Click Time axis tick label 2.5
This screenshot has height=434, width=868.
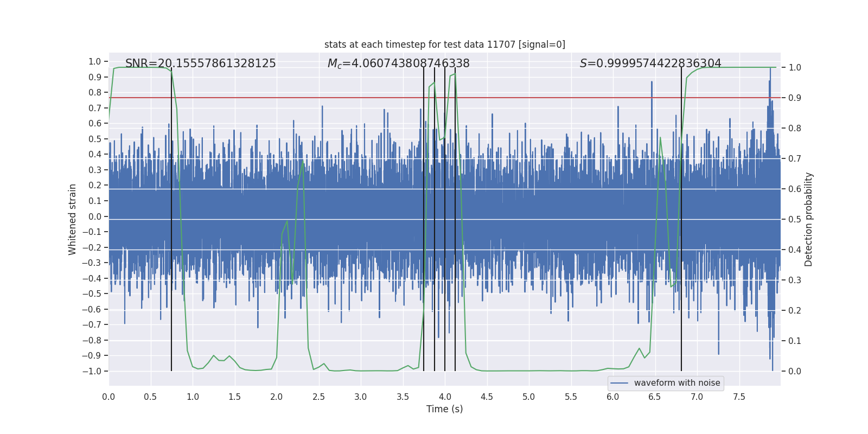(x=318, y=397)
